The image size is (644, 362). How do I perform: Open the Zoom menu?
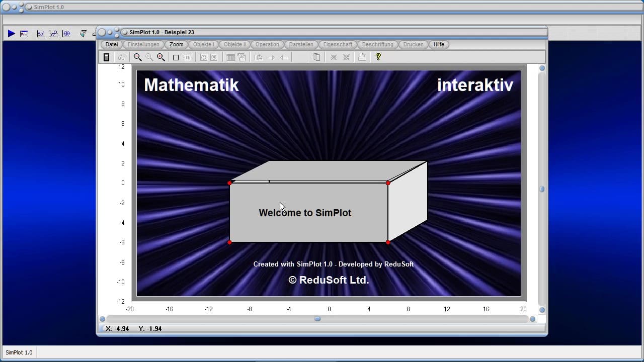176,44
